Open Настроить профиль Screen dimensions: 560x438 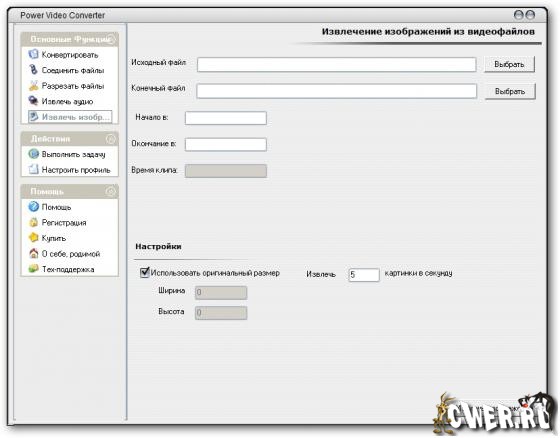coord(76,170)
